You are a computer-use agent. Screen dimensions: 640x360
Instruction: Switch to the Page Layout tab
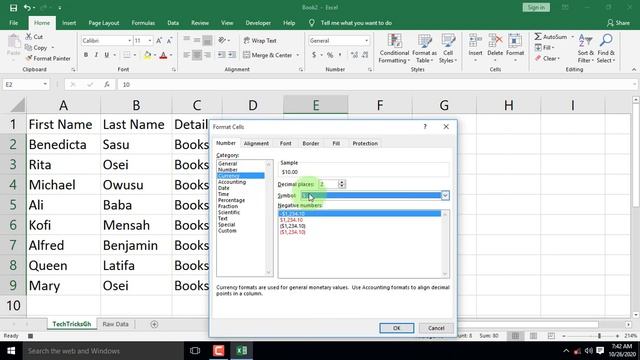104,23
